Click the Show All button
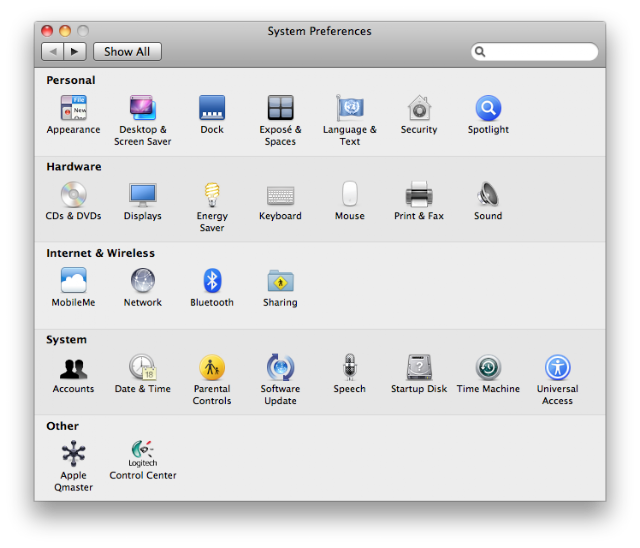 pos(127,52)
